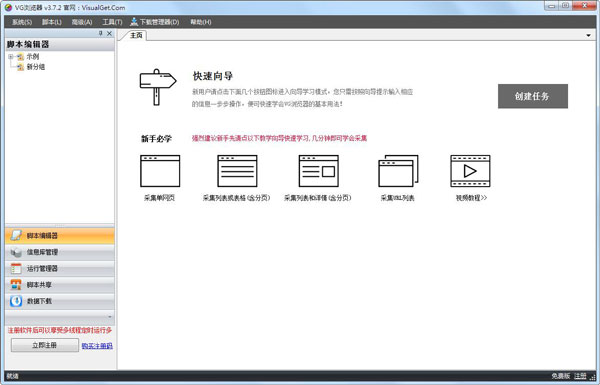Open the 采集列表或表格 wizard icon
The height and width of the screenshot is (385, 600).
point(237,171)
